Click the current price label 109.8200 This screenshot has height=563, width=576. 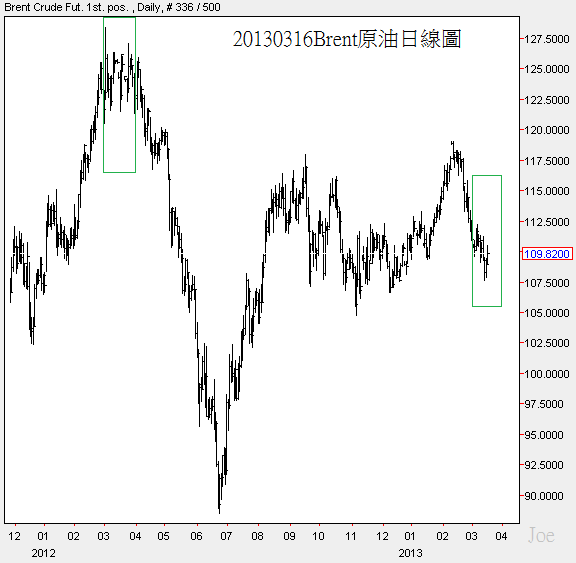click(x=547, y=254)
